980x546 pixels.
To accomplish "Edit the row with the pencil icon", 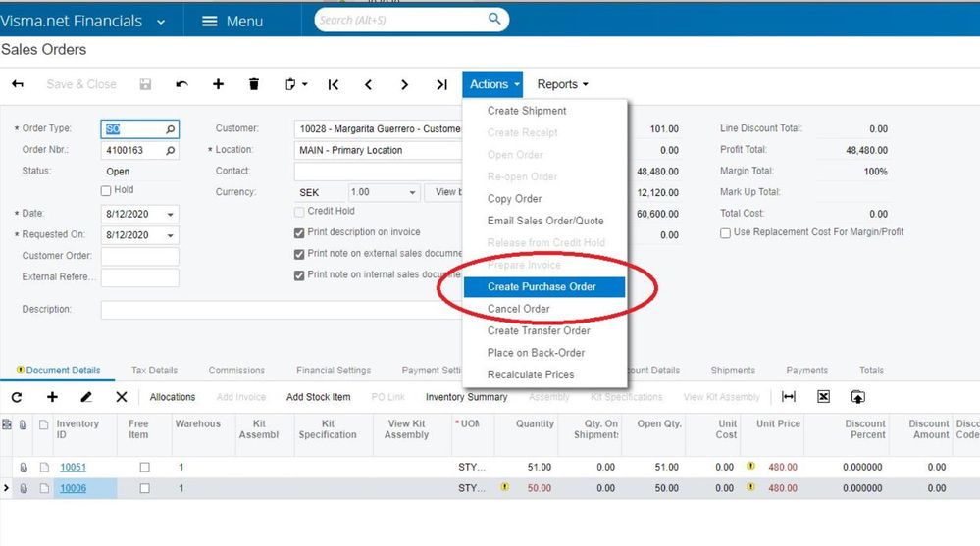I will tap(86, 397).
